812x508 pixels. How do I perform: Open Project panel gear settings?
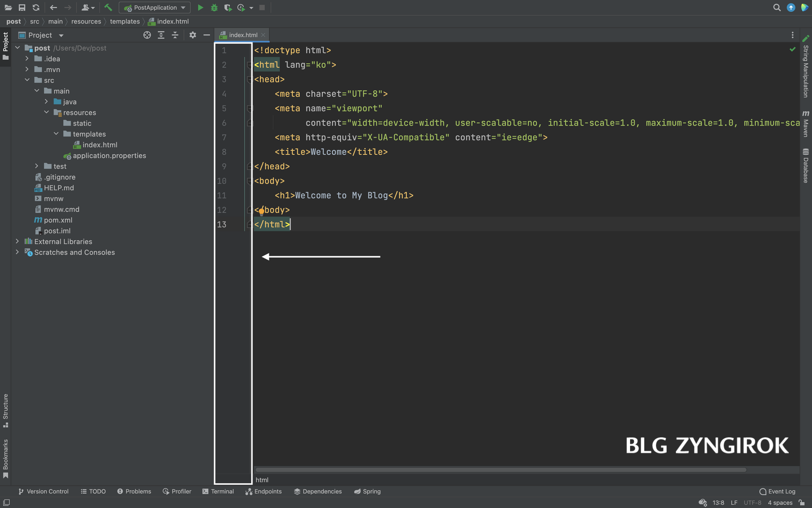(x=192, y=35)
